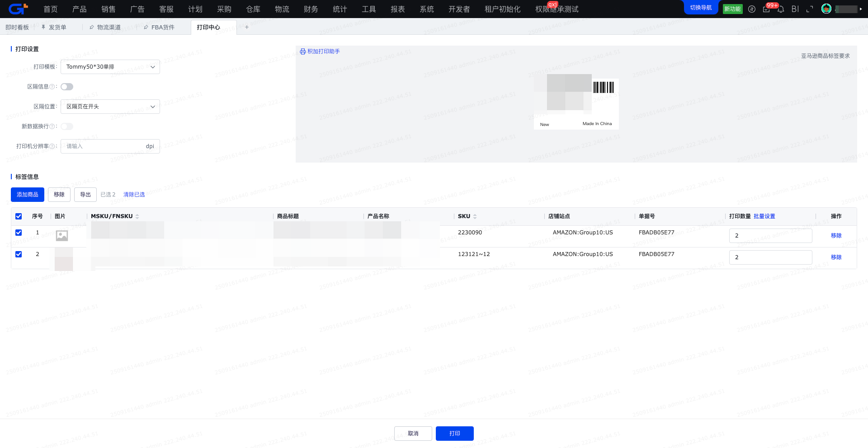Click the pin icon on 物流渠道 tab
The width and height of the screenshot is (868, 448).
click(92, 27)
